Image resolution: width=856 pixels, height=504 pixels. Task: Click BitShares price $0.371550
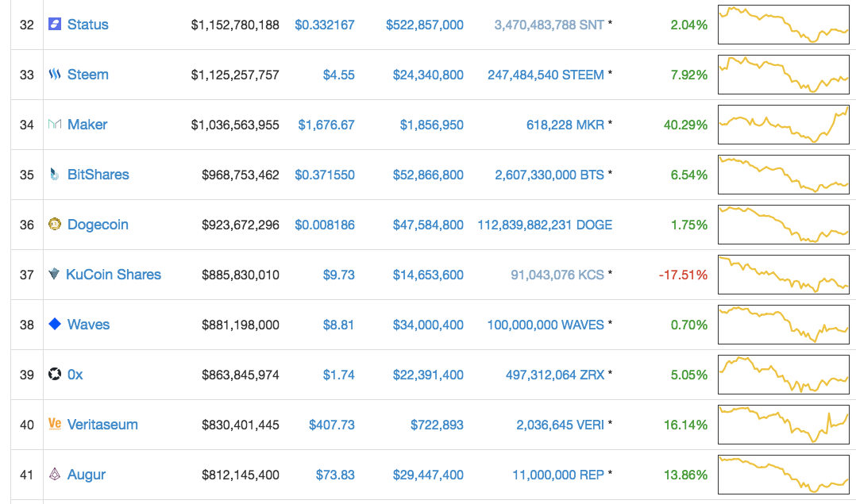325,175
